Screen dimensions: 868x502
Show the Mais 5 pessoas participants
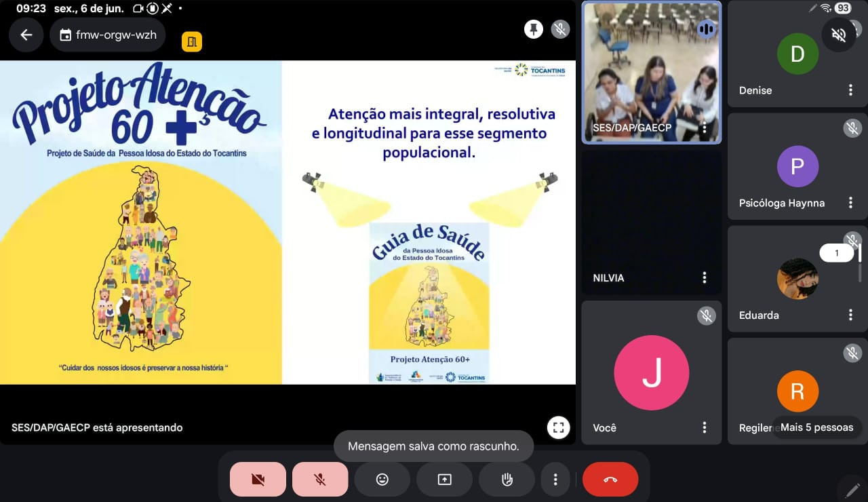(x=817, y=427)
